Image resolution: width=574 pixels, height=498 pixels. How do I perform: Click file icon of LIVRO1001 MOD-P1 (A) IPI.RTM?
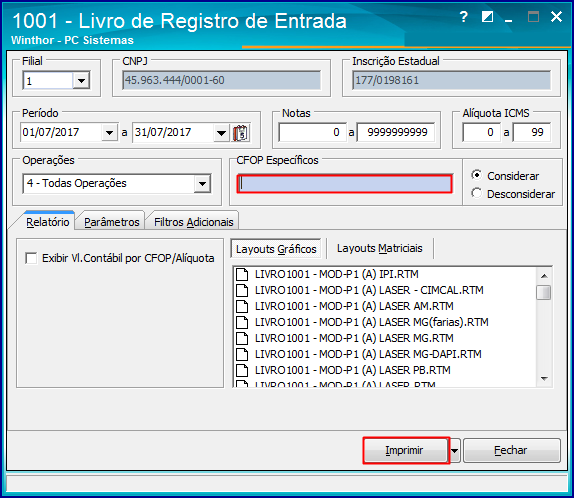pos(242,274)
